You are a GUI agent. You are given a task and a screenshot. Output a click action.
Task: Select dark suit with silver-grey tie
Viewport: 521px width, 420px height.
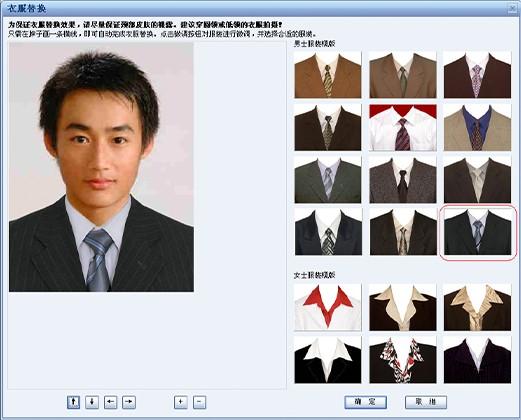point(477,180)
